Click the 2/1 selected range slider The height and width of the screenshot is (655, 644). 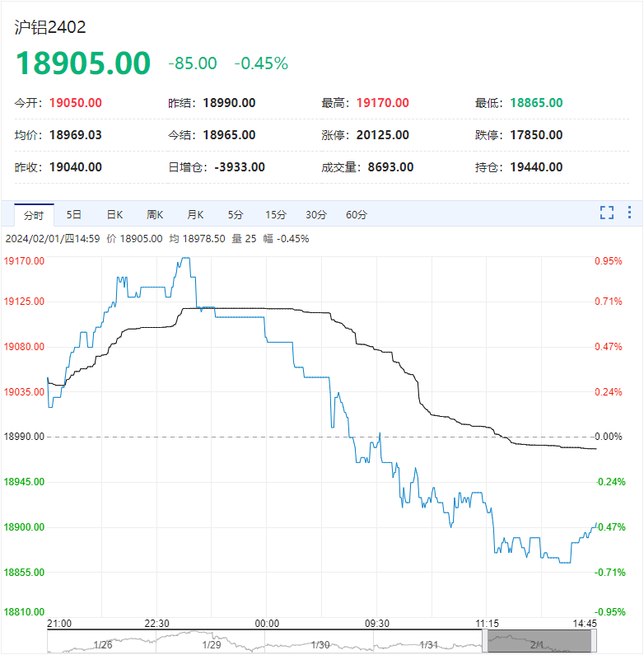539,642
